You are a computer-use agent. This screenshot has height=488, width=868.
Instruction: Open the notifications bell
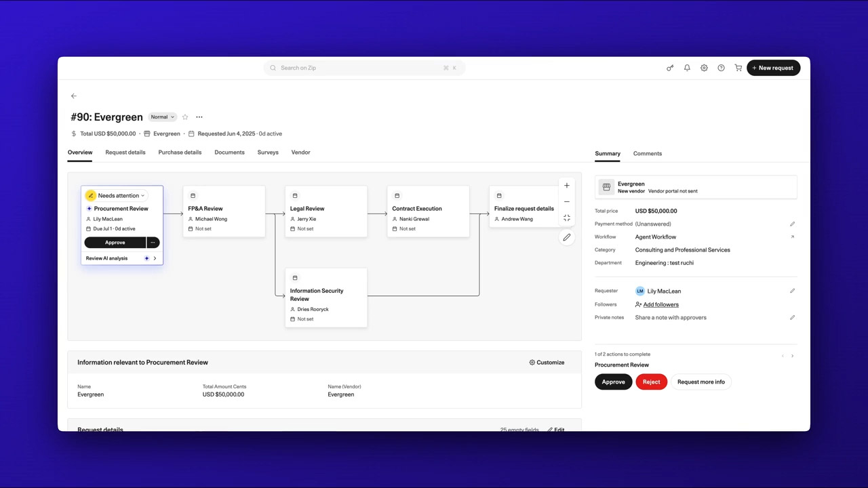687,68
